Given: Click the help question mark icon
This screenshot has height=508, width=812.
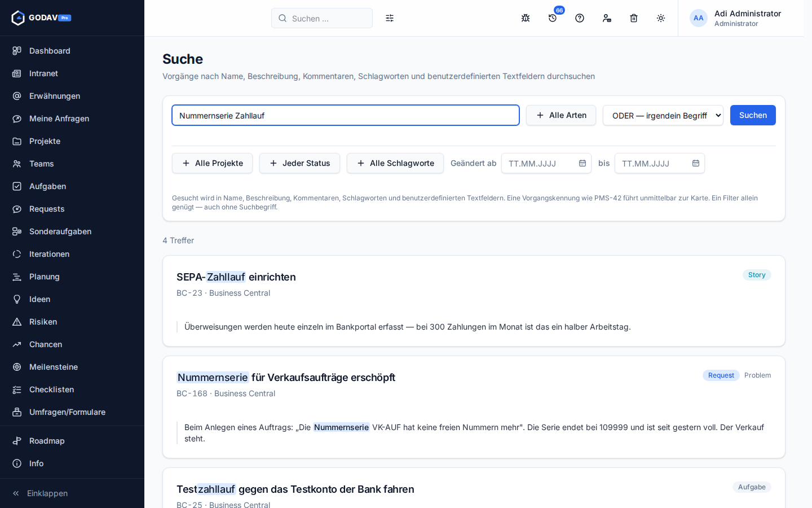Looking at the screenshot, I should 580,18.
